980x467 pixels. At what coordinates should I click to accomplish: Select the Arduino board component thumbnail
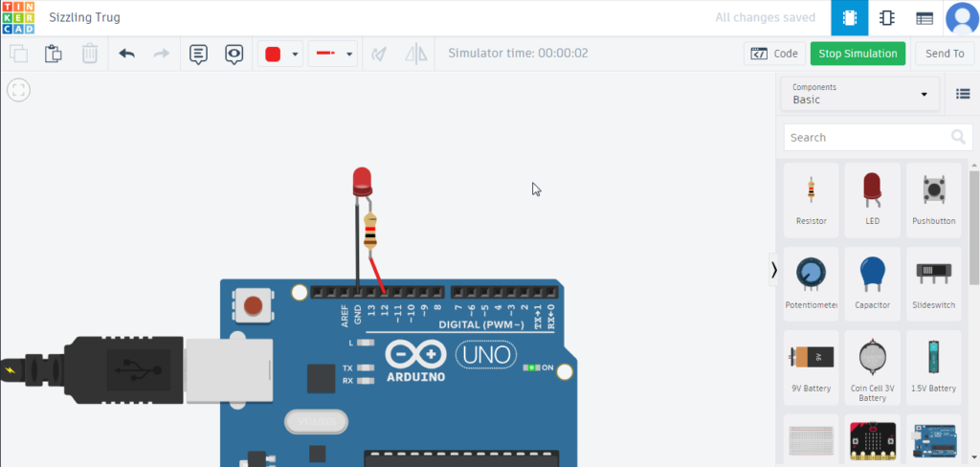pyautogui.click(x=934, y=441)
